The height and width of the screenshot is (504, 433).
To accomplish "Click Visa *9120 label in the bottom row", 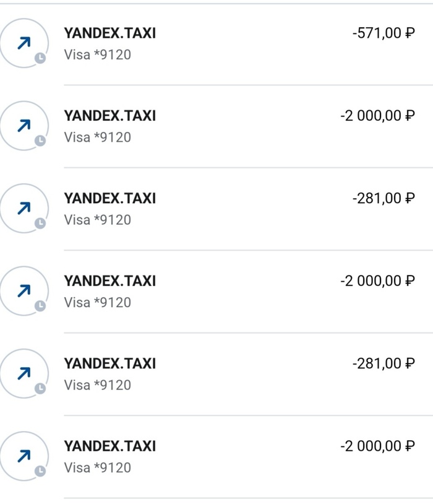I will (98, 467).
